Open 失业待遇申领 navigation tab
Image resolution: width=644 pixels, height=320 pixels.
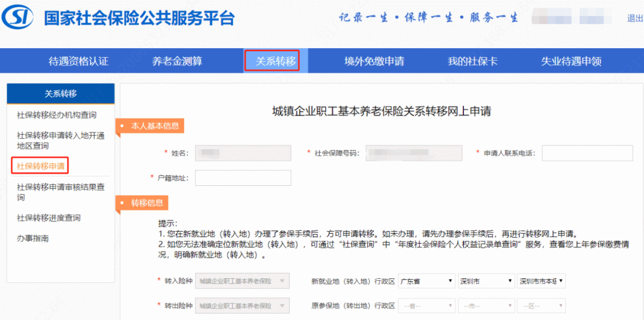(571, 61)
